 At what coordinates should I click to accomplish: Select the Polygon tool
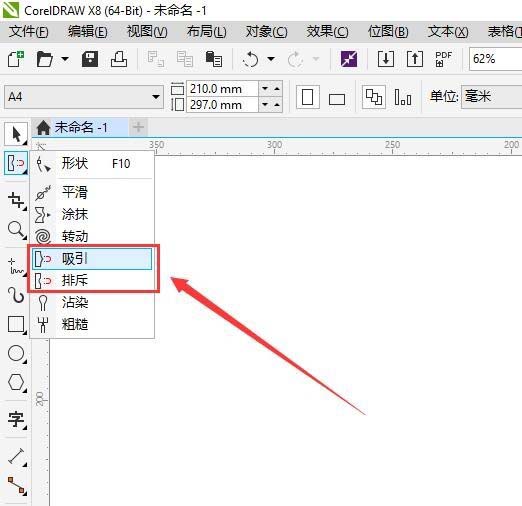click(17, 382)
